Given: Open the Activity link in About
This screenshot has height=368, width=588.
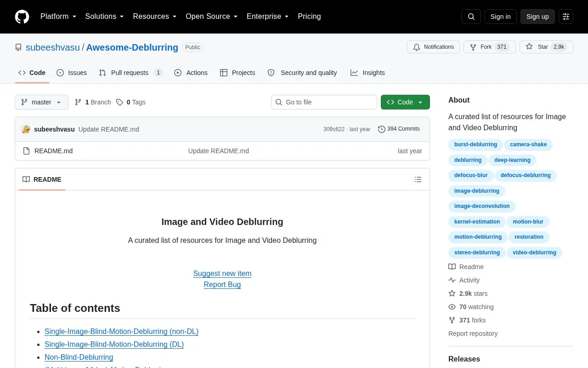Looking at the screenshot, I should (x=464, y=280).
